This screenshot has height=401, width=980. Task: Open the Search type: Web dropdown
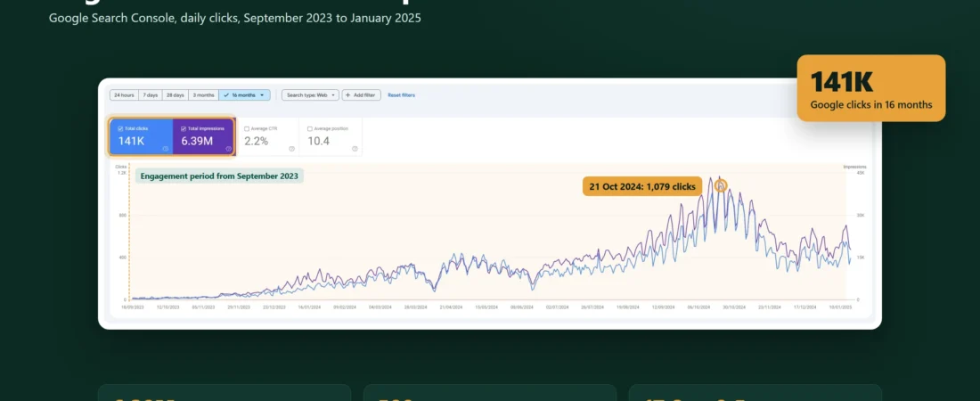coord(310,95)
